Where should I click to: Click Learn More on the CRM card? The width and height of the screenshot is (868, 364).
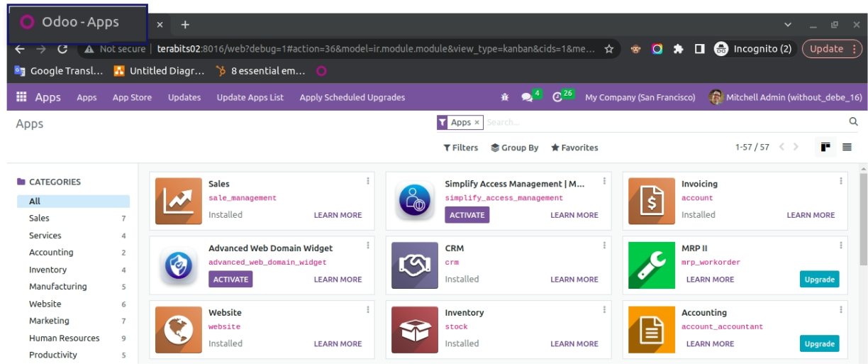[x=574, y=280]
